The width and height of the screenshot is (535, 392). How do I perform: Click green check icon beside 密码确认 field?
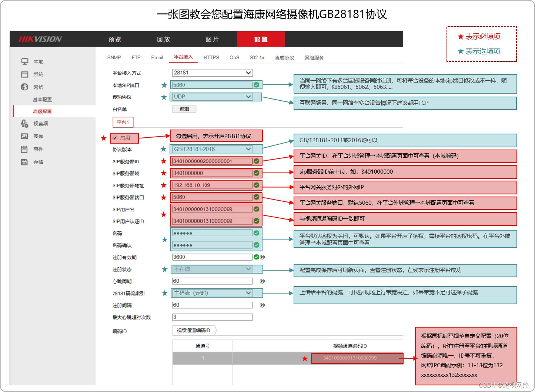click(256, 245)
